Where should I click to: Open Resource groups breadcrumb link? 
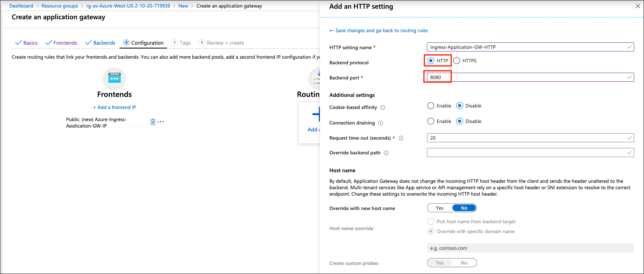pyautogui.click(x=59, y=6)
